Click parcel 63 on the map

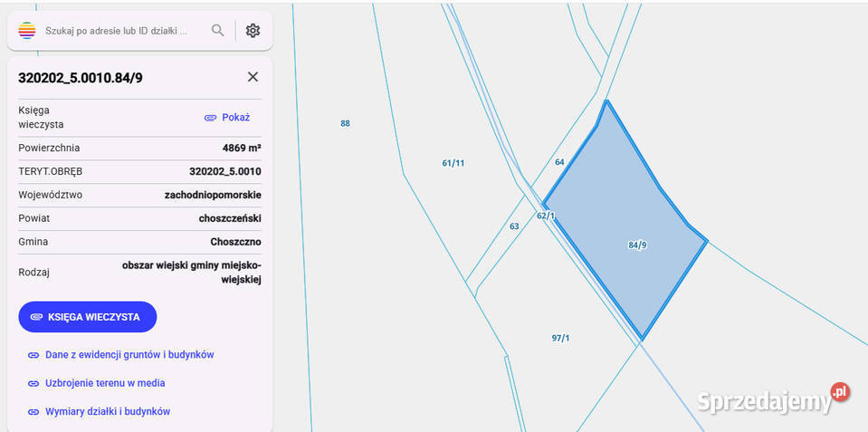click(x=514, y=226)
